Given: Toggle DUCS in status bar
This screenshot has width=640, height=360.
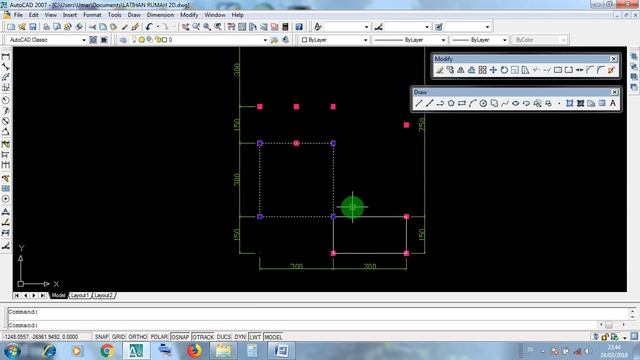Looking at the screenshot, I should point(224,337).
